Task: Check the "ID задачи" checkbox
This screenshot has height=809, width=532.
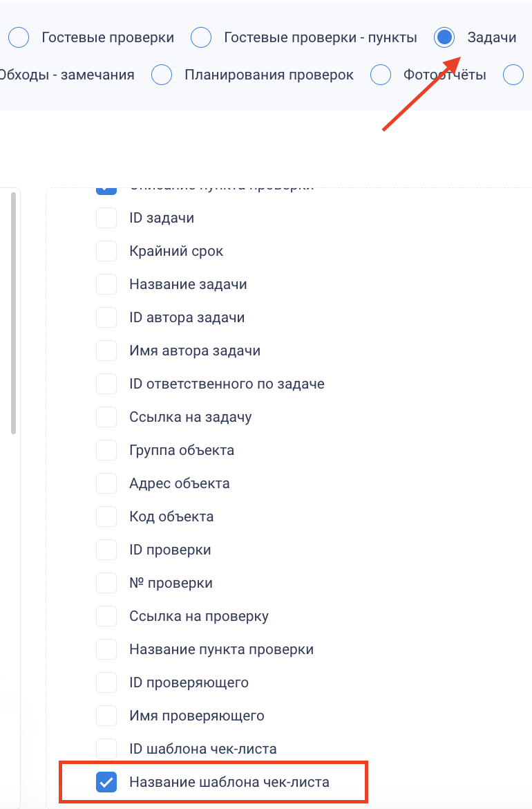Action: click(106, 218)
